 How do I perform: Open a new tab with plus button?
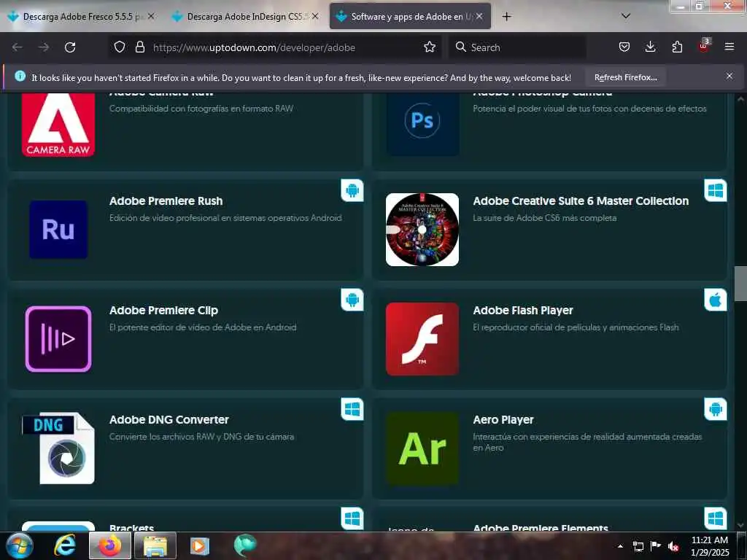pos(506,16)
